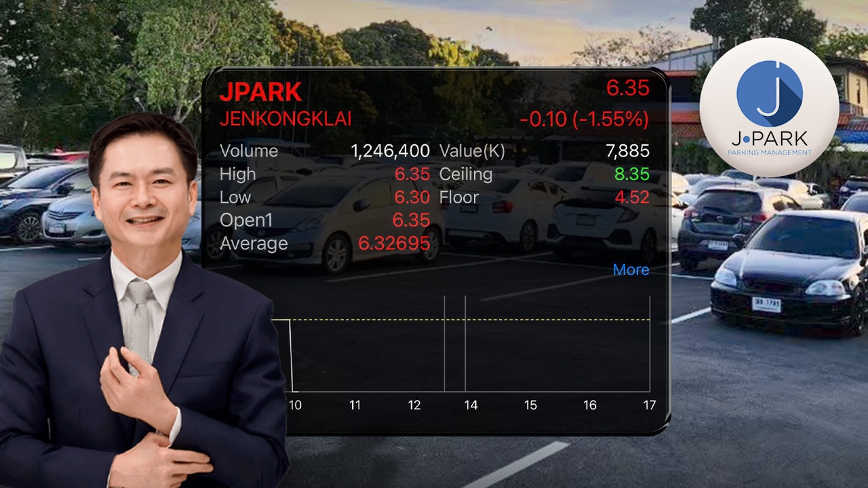Screen dimensions: 868x488
Task: Select the JENKONGKLAI company name
Action: [x=285, y=119]
